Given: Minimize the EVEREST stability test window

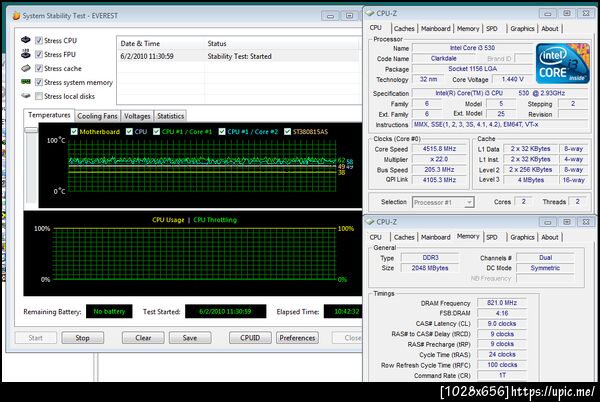Looking at the screenshot, I should coord(330,16).
